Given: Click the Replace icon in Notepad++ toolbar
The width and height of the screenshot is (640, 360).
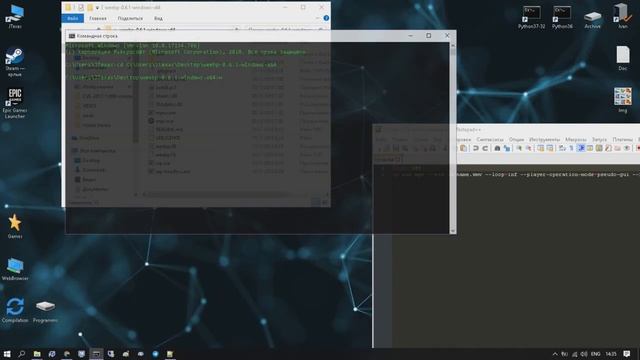Looking at the screenshot, I should (x=507, y=148).
